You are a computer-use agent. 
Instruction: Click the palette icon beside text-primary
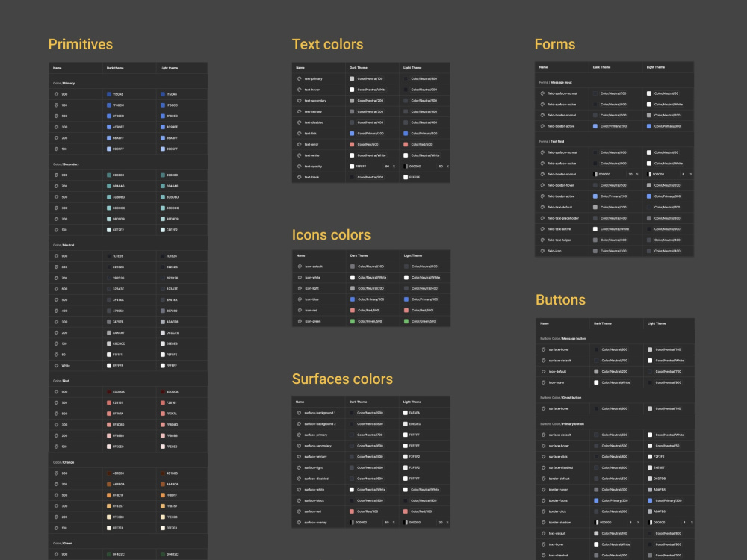pos(300,78)
